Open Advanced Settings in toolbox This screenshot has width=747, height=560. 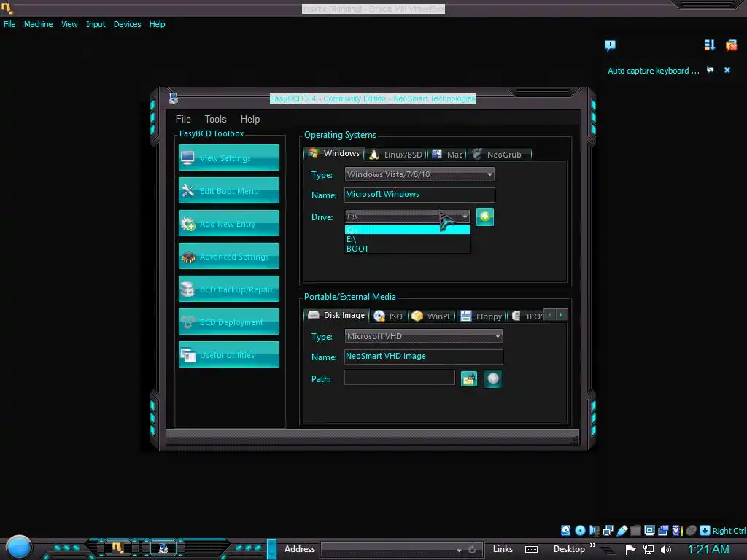coord(228,256)
